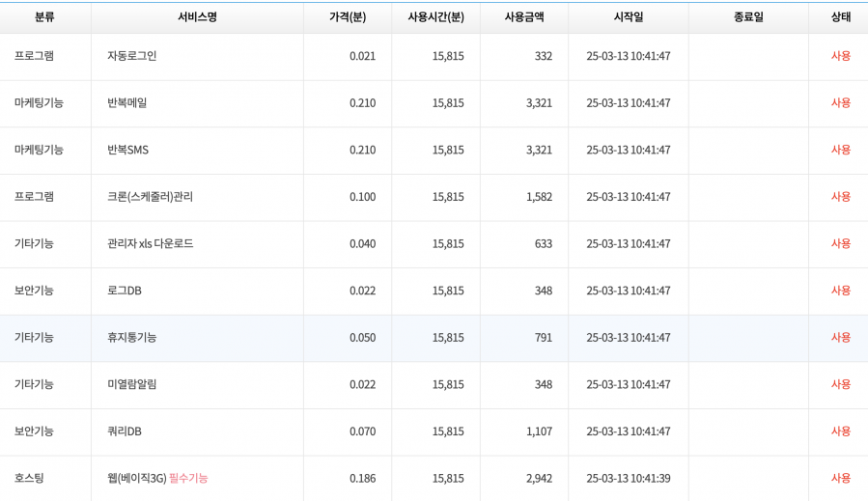Viewport: 868px width, 501px height.
Task: Select the 분류 column header
Action: [x=44, y=17]
